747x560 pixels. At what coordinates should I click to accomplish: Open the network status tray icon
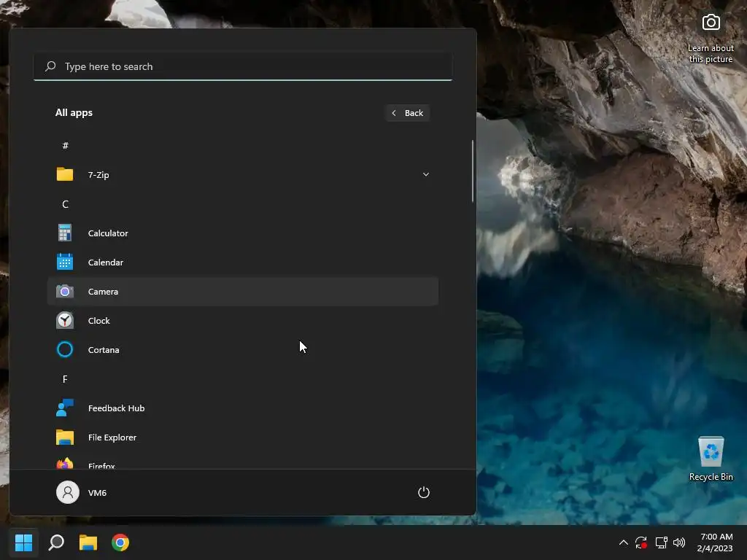661,542
